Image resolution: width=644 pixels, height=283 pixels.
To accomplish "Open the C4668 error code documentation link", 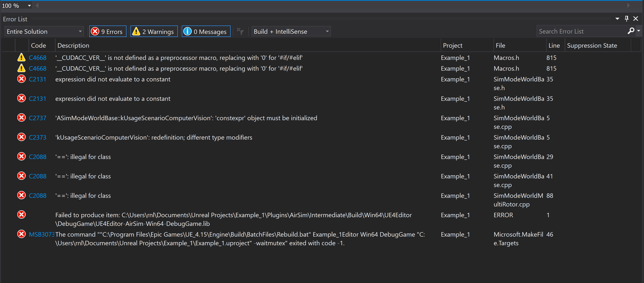I will tap(38, 57).
